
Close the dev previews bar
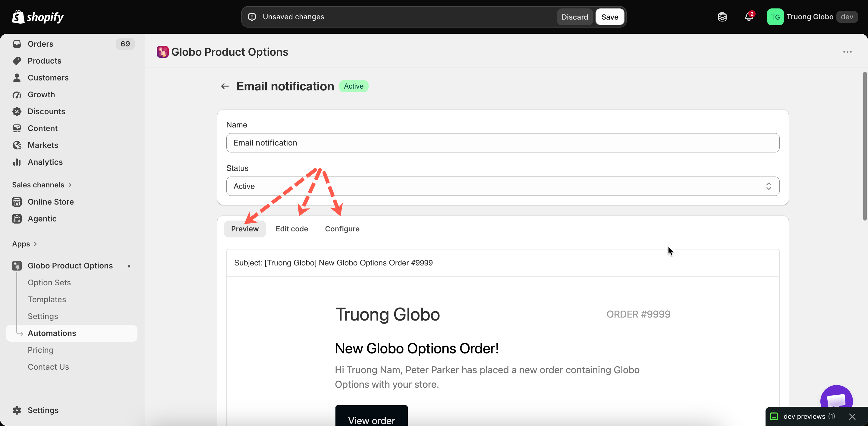point(853,417)
